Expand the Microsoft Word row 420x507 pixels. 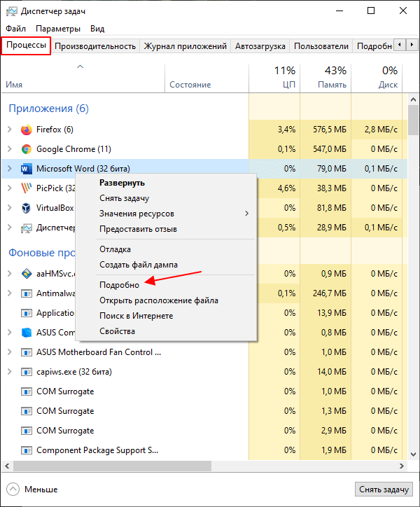tap(10, 169)
